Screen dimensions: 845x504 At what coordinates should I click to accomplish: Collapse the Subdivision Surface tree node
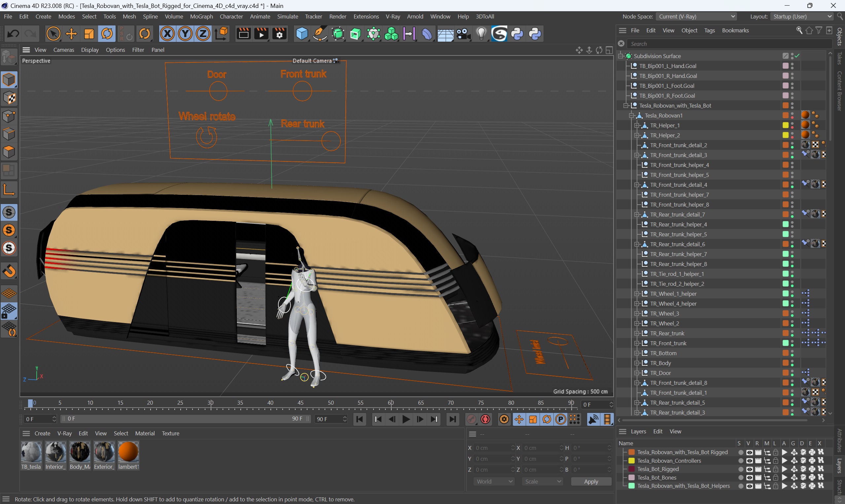(x=621, y=56)
